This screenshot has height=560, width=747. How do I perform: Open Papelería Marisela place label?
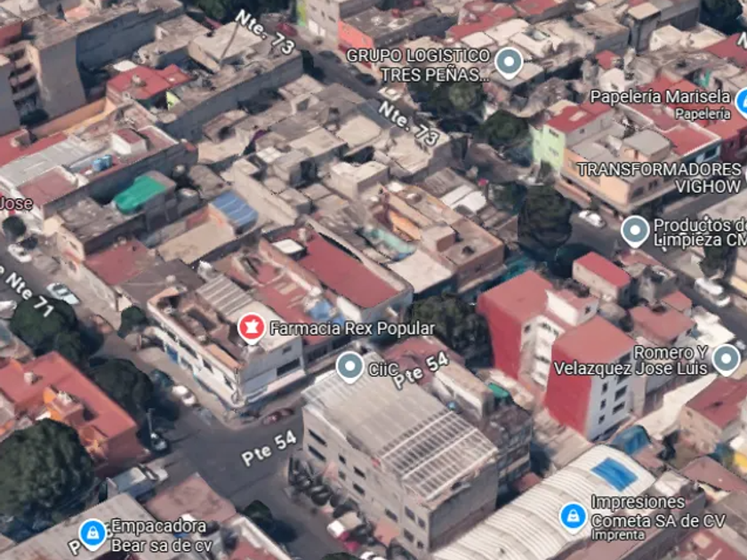(660, 97)
